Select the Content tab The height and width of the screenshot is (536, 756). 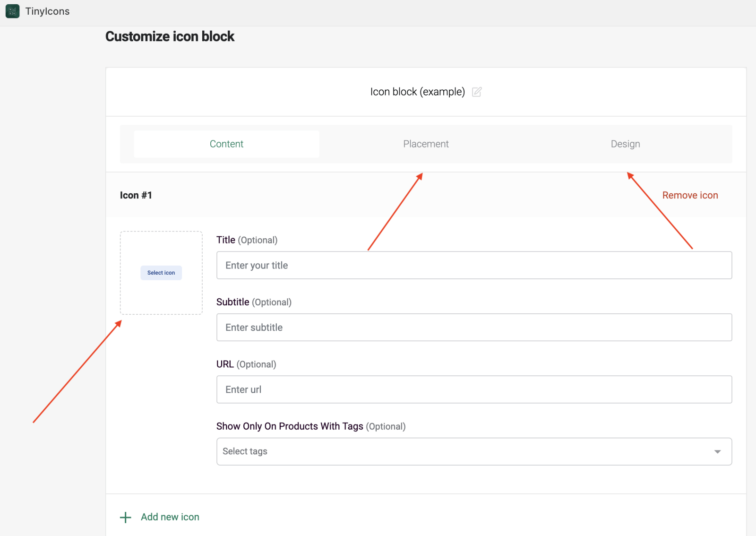click(226, 144)
